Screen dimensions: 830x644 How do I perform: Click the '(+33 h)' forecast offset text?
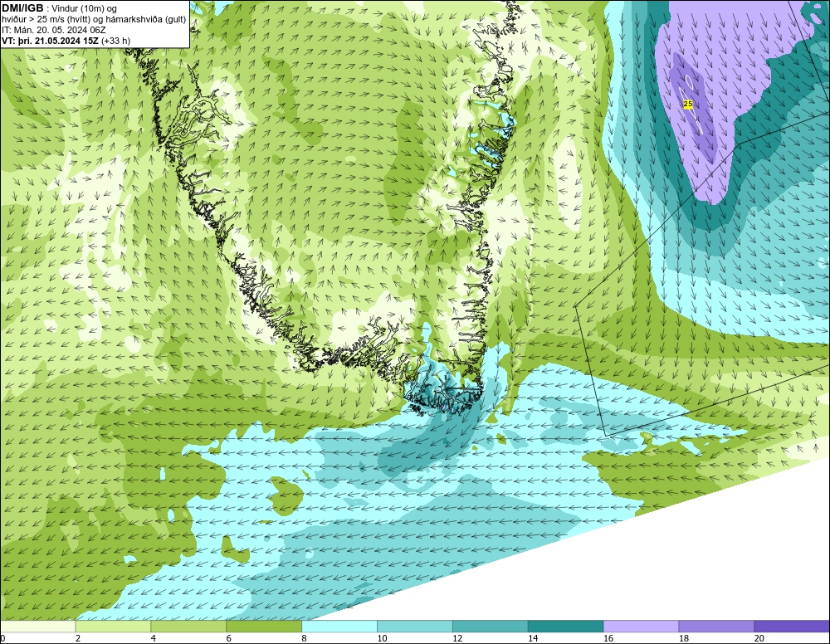115,41
